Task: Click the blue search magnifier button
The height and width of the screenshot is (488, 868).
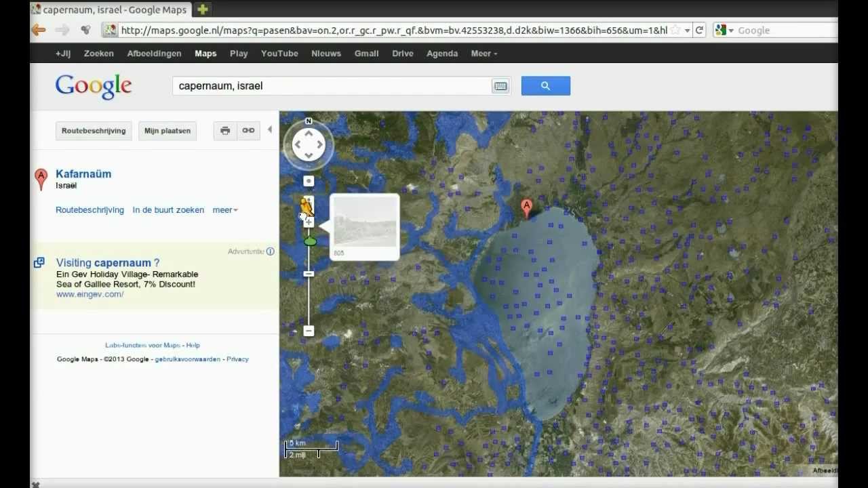Action: (545, 86)
